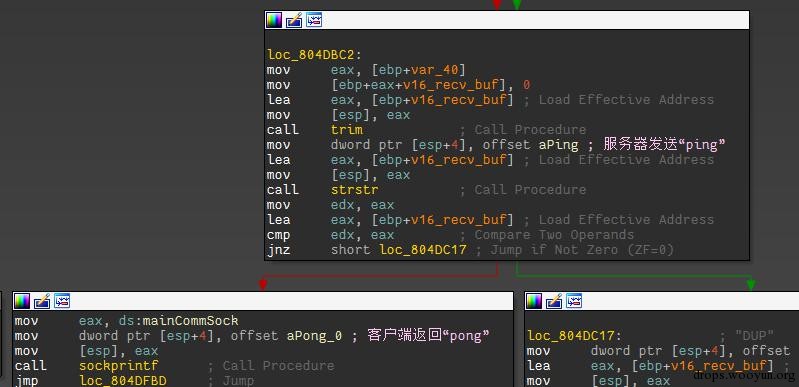Set node color on the mainCommSock node
This screenshot has width=799, height=387.
pos(22,301)
